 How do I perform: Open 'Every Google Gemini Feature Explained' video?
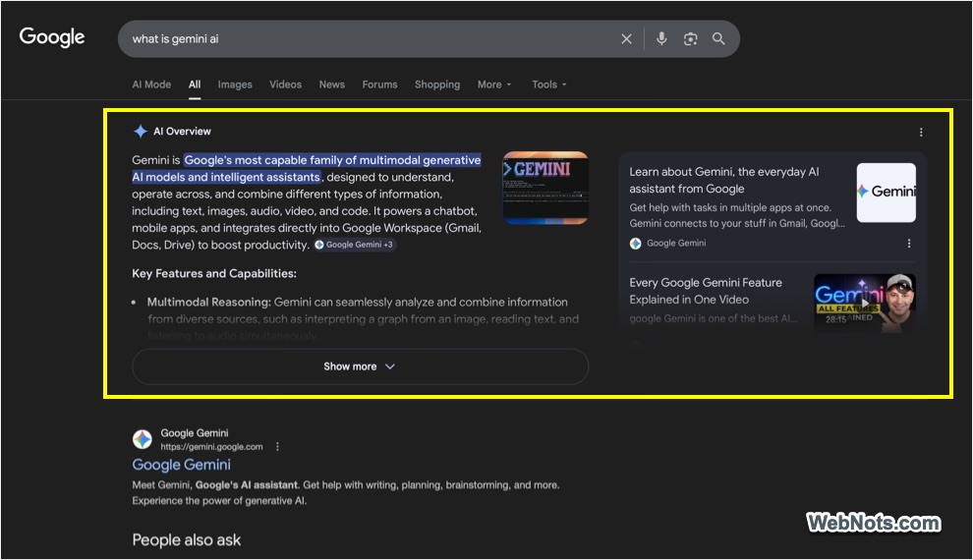click(x=706, y=291)
